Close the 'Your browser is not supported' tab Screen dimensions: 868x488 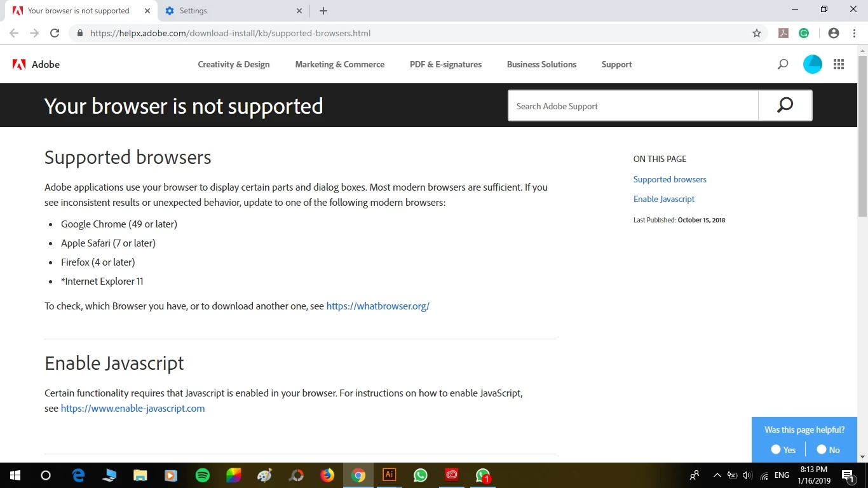147,11
